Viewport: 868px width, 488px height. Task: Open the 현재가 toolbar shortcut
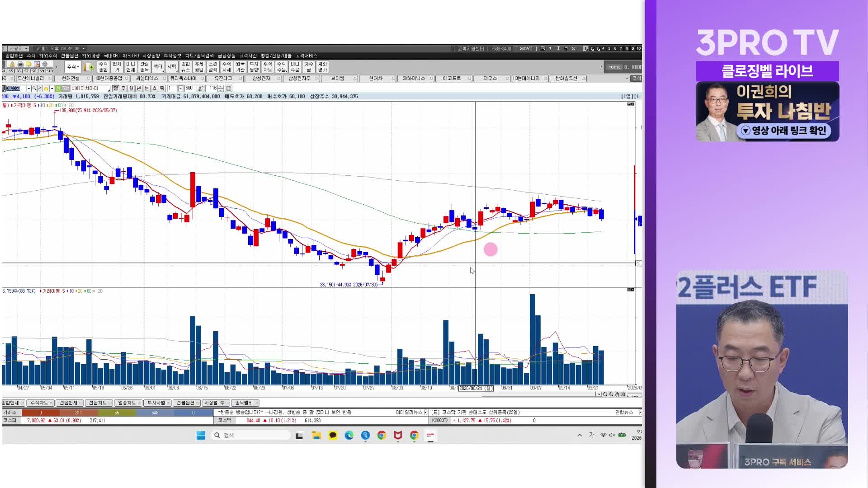(117, 67)
